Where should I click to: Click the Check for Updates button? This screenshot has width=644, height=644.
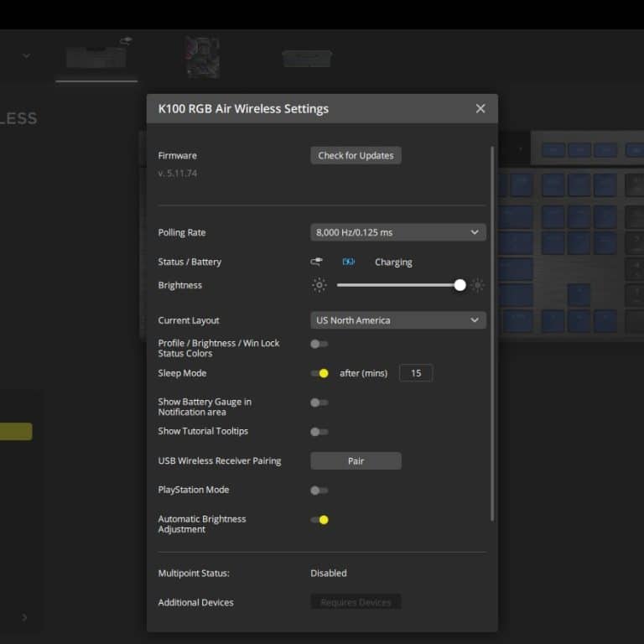[356, 156]
